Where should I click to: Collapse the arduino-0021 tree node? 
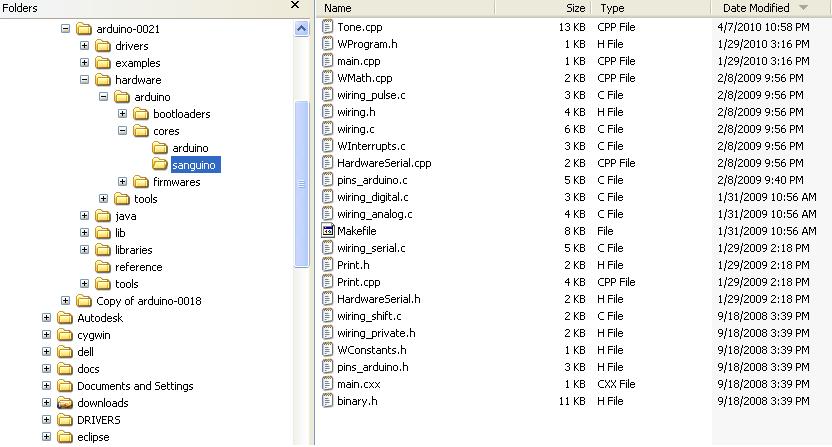coord(65,29)
